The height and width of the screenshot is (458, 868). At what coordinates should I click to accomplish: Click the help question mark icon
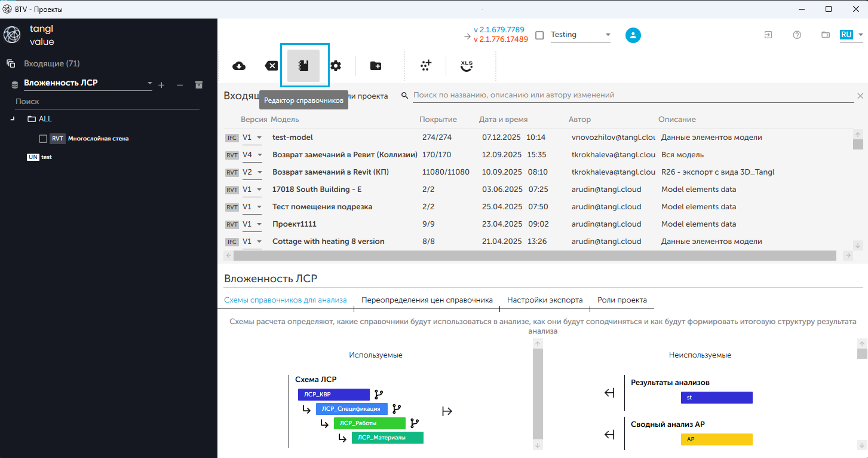coord(797,35)
